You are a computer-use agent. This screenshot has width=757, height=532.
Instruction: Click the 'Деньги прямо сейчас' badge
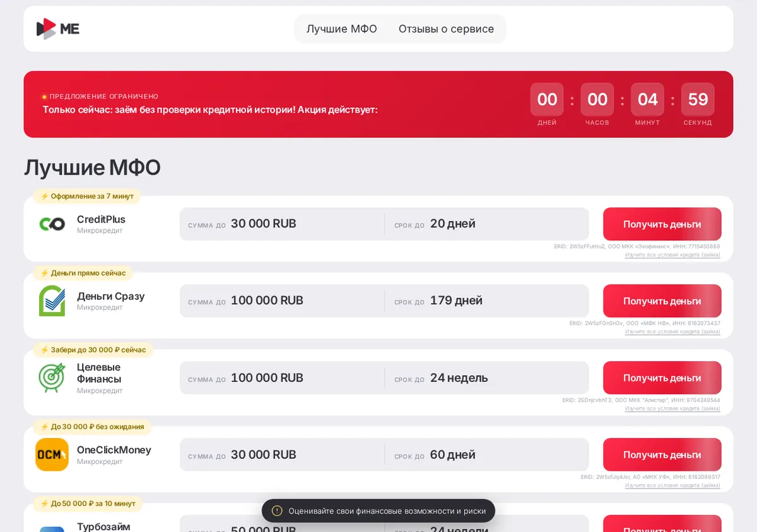point(83,273)
